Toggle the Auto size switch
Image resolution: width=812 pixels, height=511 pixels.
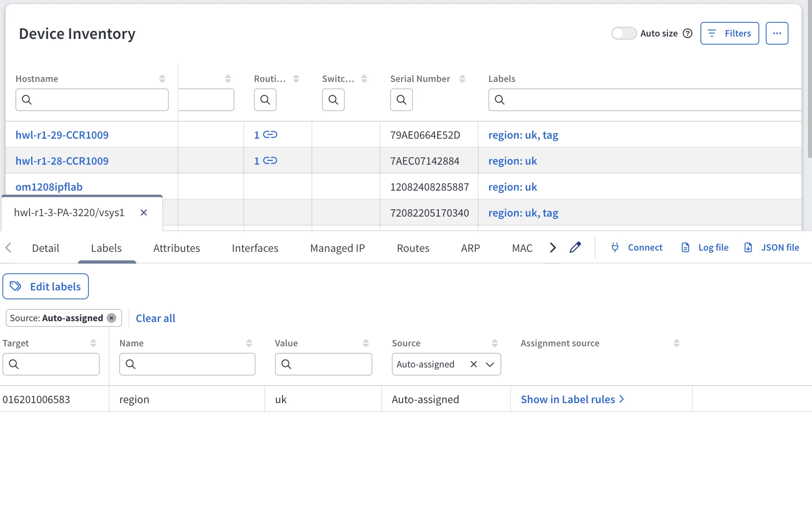coord(624,33)
